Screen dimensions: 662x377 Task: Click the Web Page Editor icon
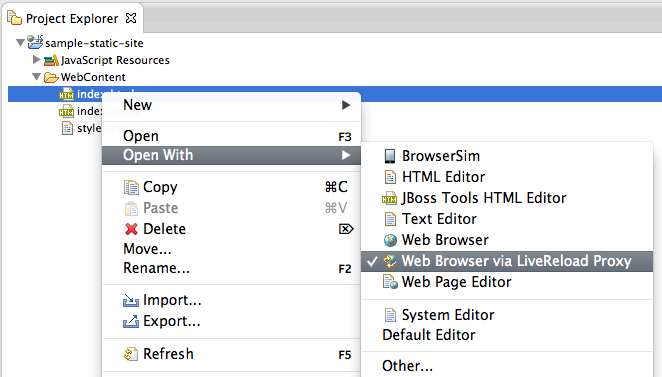pos(390,282)
